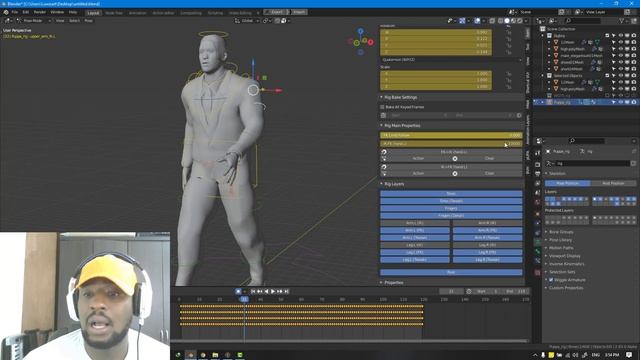Click the Torso rig layer button
Viewport: 640px width, 360px height.
(451, 193)
